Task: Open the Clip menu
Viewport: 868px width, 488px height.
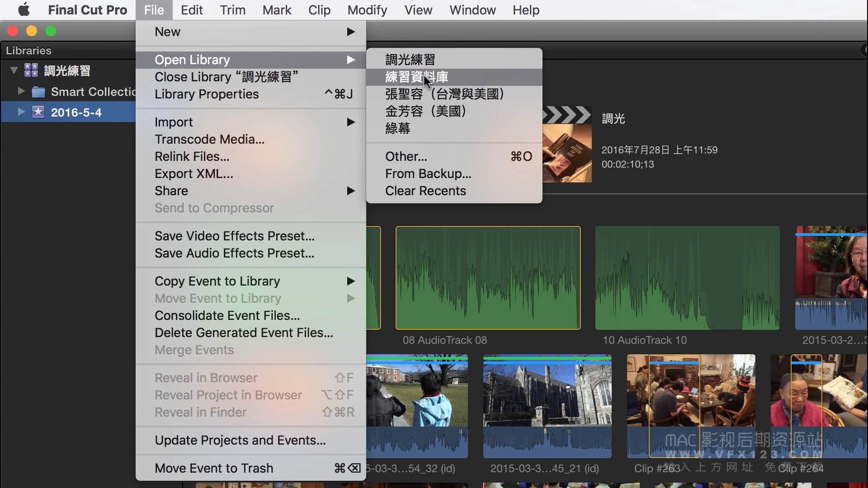Action: [319, 9]
